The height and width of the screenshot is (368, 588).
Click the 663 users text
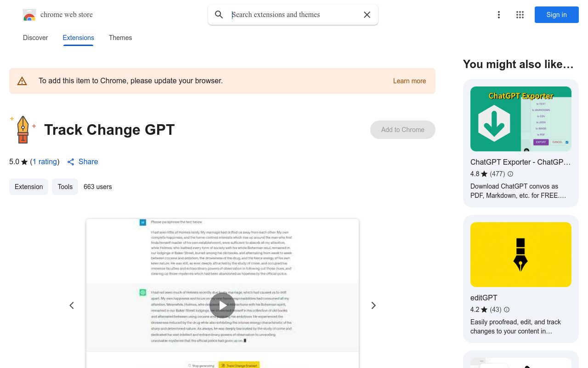point(98,187)
